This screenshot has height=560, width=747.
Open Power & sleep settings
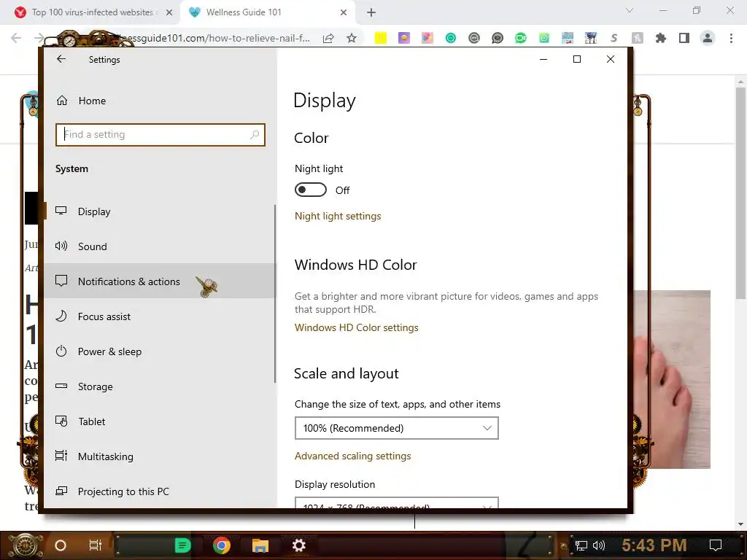[160, 351]
